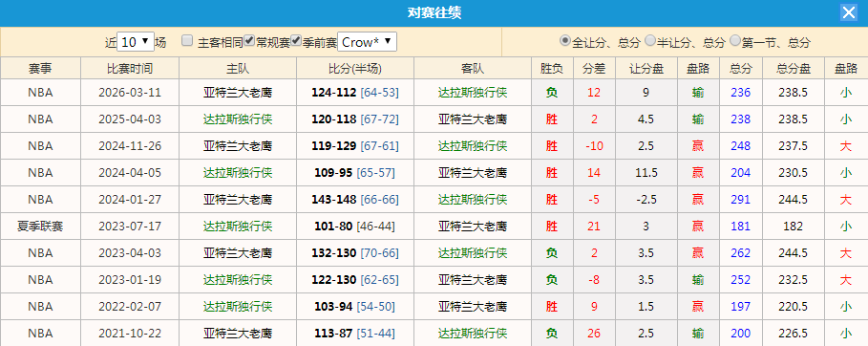Image resolution: width=868 pixels, height=346 pixels.
Task: Click total score 291 value
Action: [740, 199]
